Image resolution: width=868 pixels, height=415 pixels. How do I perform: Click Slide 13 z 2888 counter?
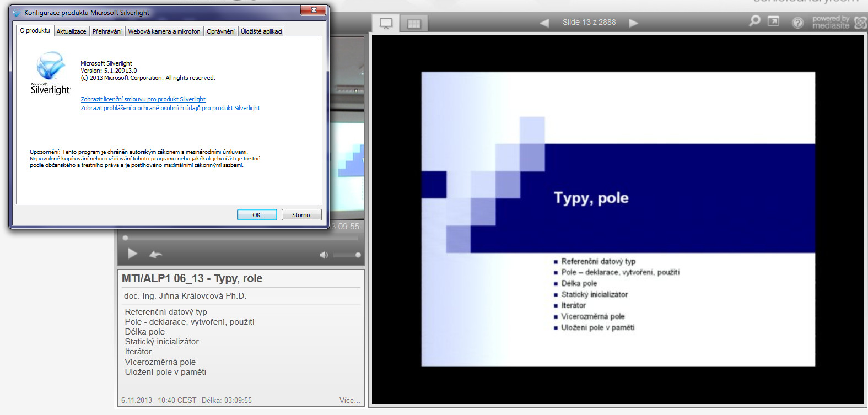(589, 23)
